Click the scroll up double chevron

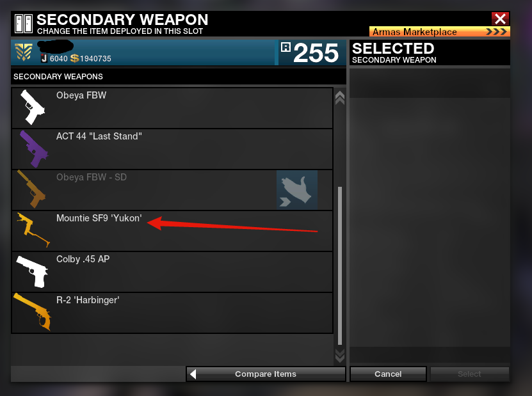coord(340,98)
